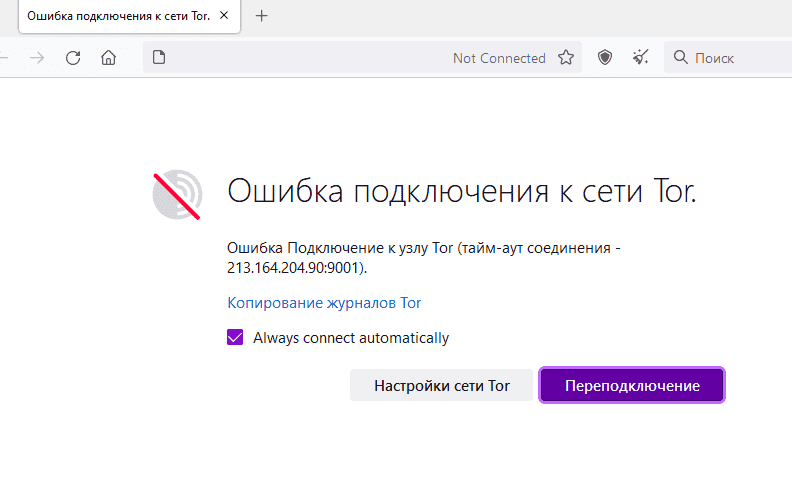Click the forward navigation arrow

(x=37, y=58)
